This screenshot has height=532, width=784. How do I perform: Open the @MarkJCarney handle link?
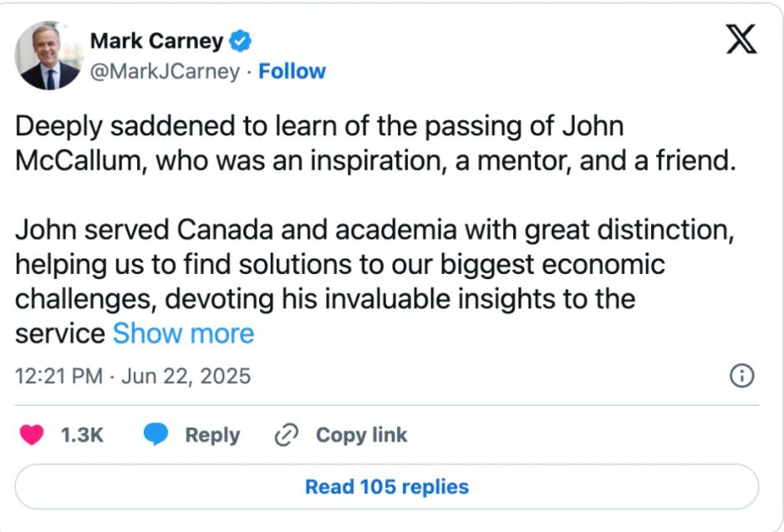pos(165,72)
